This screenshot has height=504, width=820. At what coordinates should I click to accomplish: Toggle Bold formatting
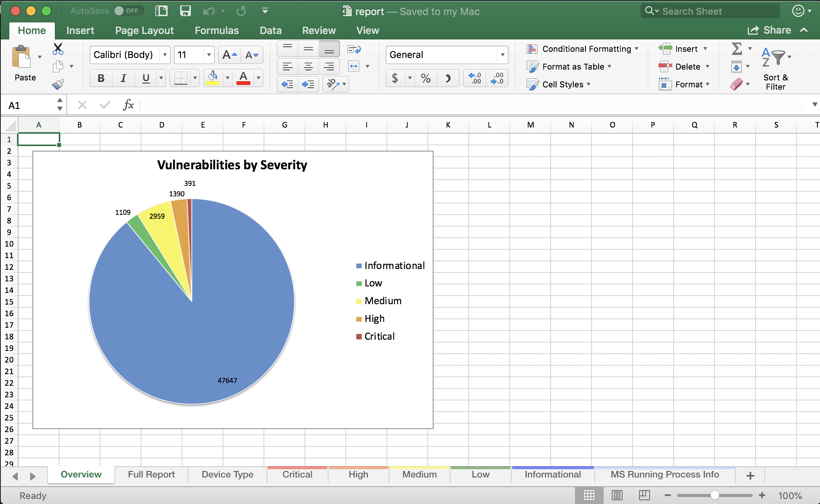point(101,78)
